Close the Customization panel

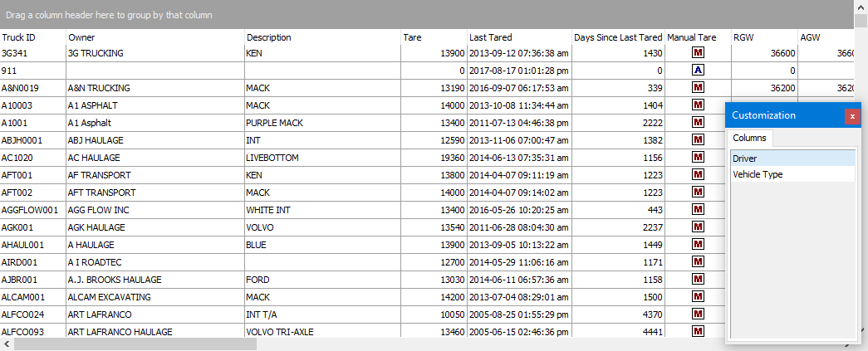(x=851, y=116)
